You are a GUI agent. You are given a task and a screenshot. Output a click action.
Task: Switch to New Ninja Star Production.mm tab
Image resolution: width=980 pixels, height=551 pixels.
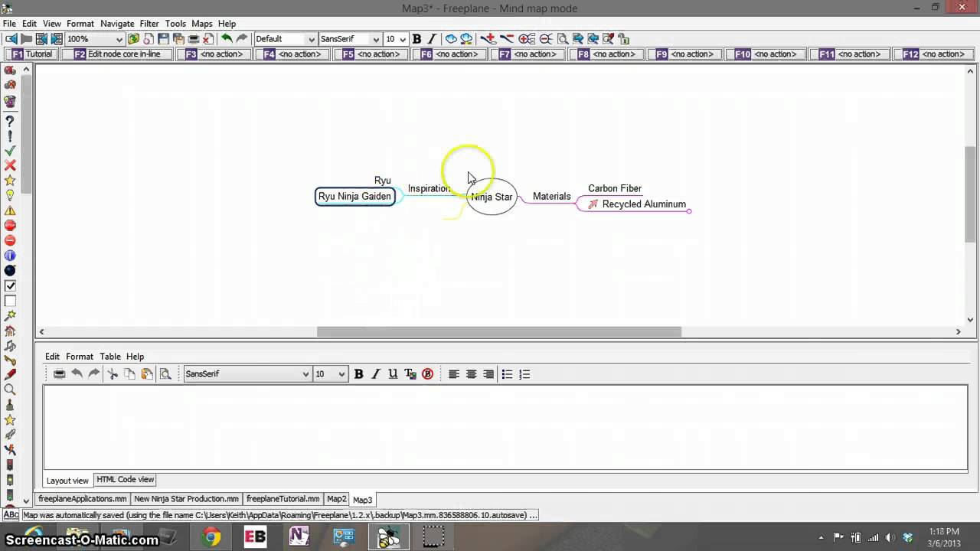click(186, 499)
